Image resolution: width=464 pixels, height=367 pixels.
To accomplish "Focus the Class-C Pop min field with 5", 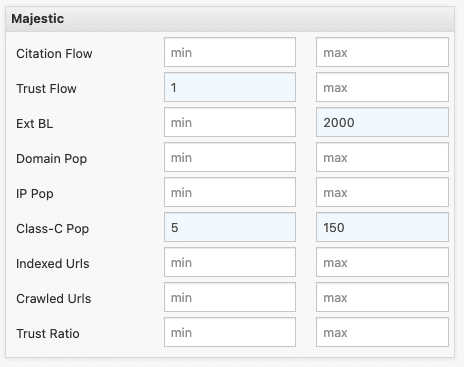I will [x=230, y=227].
